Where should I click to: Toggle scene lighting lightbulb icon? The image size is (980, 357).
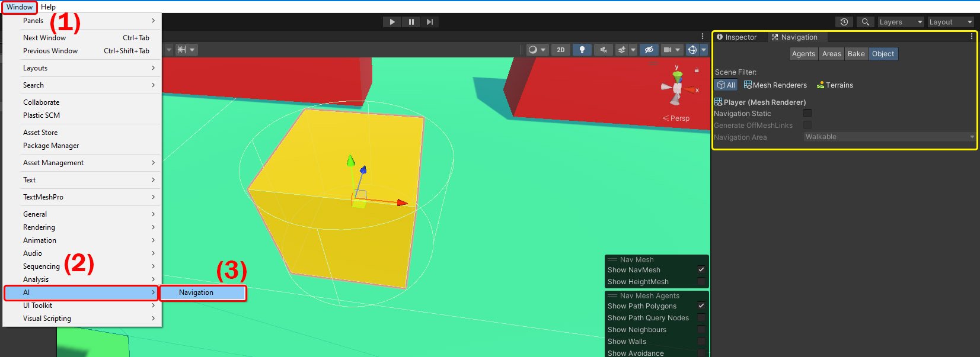(x=582, y=50)
